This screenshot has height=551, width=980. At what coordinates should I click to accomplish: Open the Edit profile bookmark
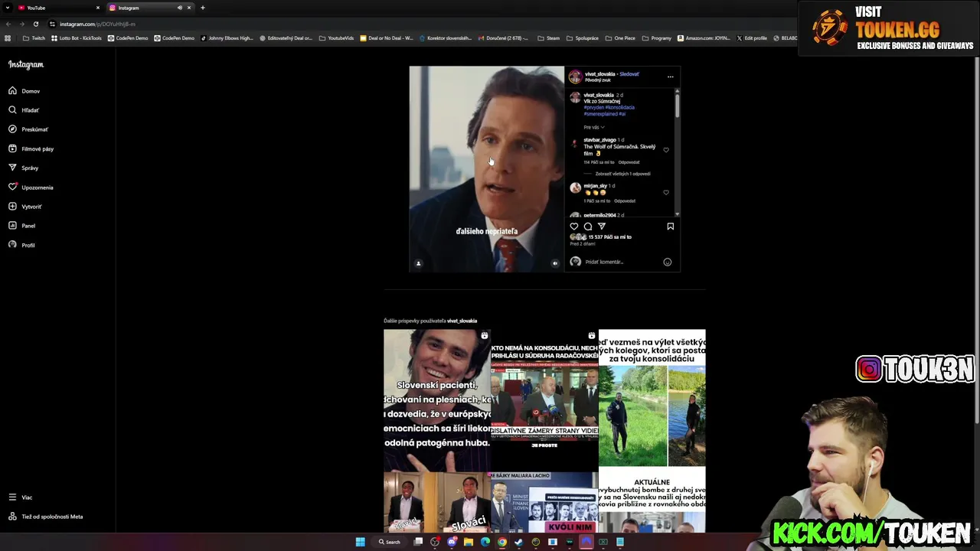752,37
